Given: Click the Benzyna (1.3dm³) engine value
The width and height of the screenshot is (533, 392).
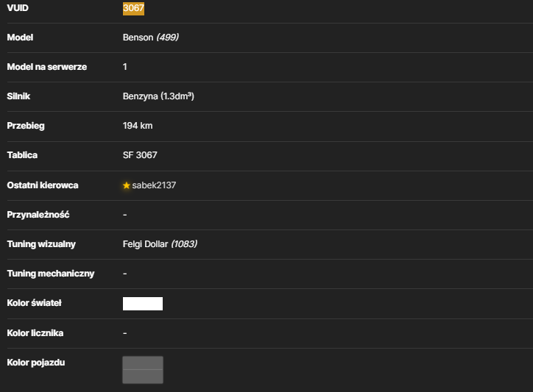Looking at the screenshot, I should (158, 96).
